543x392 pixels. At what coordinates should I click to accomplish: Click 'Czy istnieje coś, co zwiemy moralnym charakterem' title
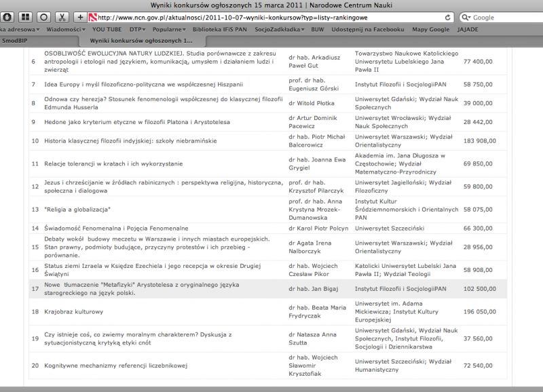(138, 338)
